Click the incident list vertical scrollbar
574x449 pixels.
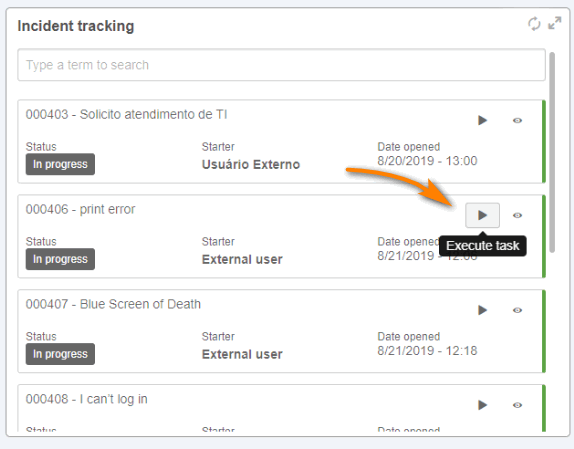pyautogui.click(x=552, y=152)
